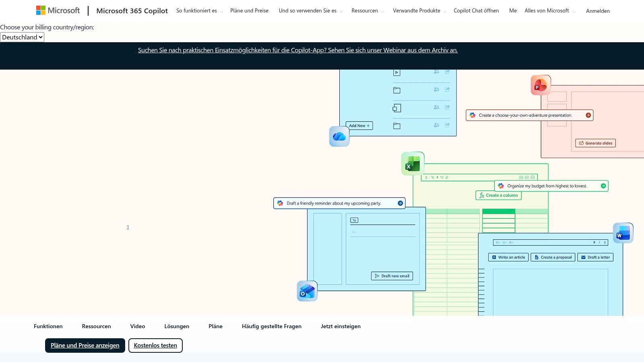644x362 pixels.
Task: Click the people-sharing icon in the file list
Action: 436,90
